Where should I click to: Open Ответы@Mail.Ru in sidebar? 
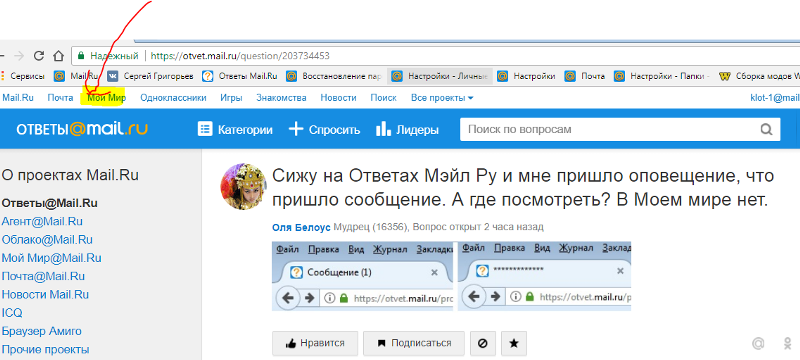click(49, 203)
